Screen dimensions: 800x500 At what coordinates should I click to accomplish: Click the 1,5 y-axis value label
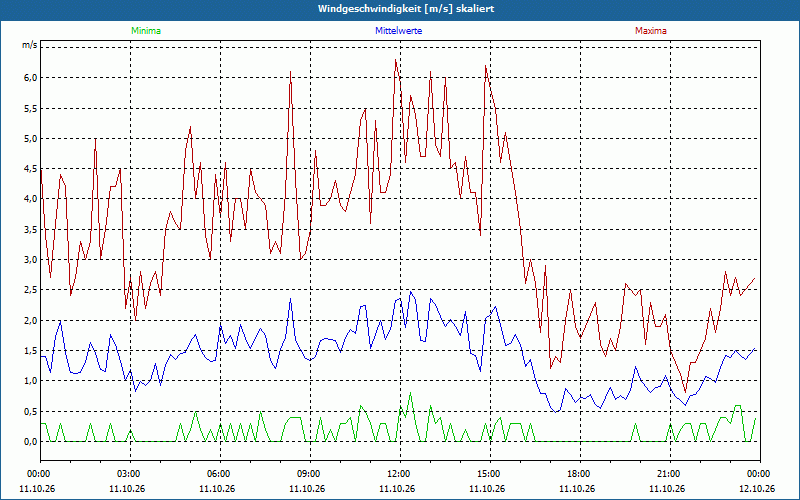coord(30,351)
